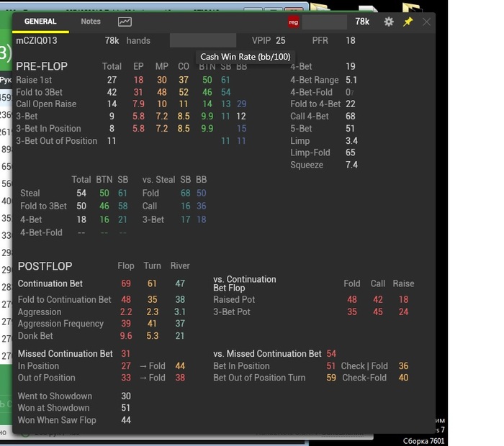The image size is (504, 446).
Task: Open the graph chart tab icon
Action: pyautogui.click(x=125, y=22)
